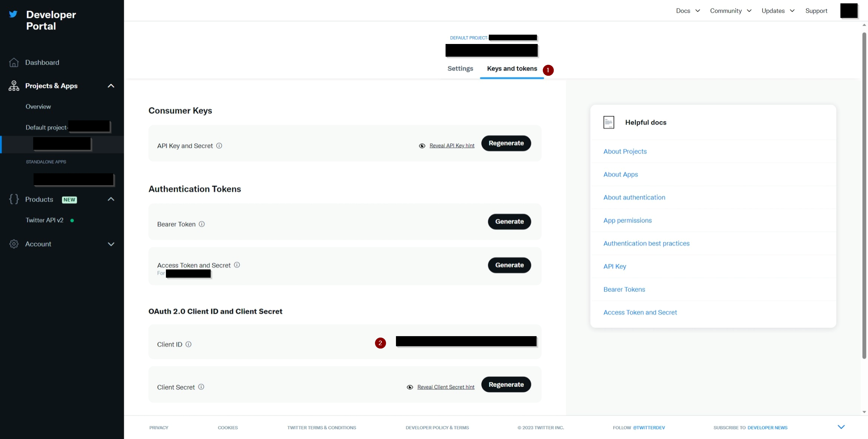Open the Authentication best practices link
This screenshot has height=439, width=868.
tap(646, 243)
